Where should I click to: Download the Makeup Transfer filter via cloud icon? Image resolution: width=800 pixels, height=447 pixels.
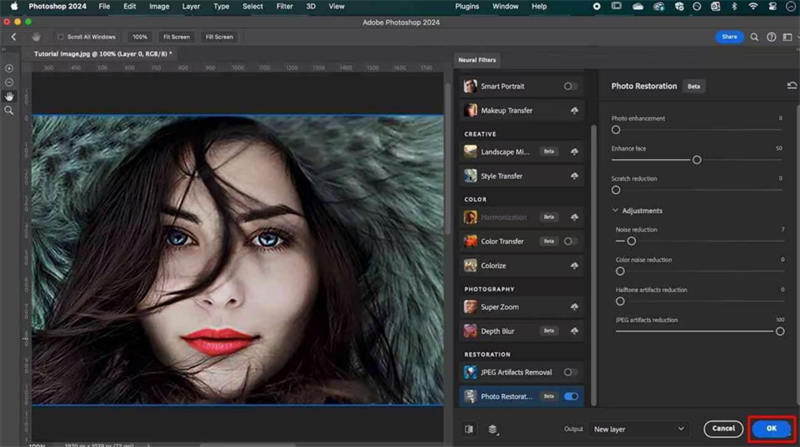[573, 110]
